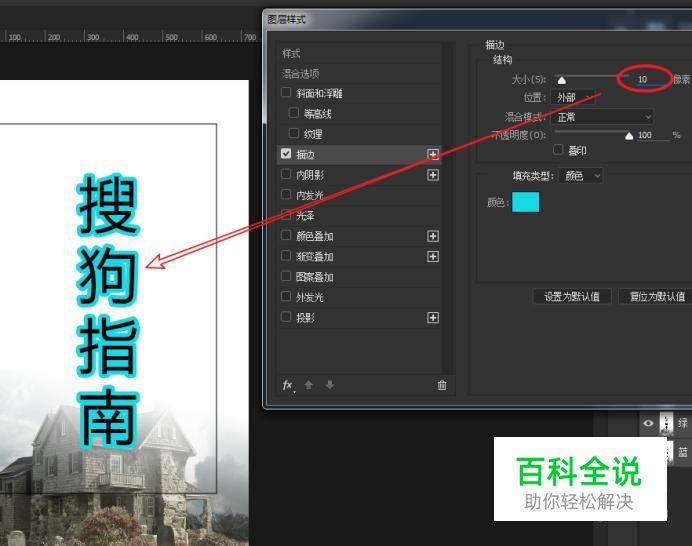Click the 大小 size slider handle
The image size is (692, 546).
pos(561,80)
